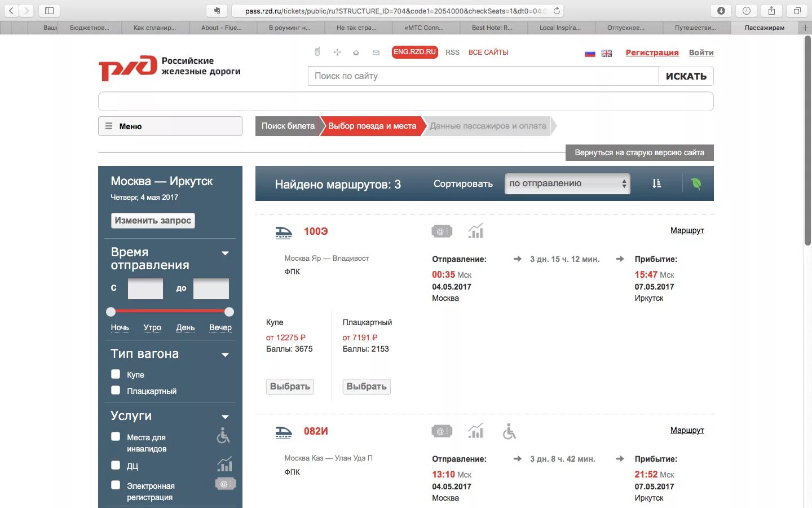Toggle sort order direction icon

tap(656, 183)
